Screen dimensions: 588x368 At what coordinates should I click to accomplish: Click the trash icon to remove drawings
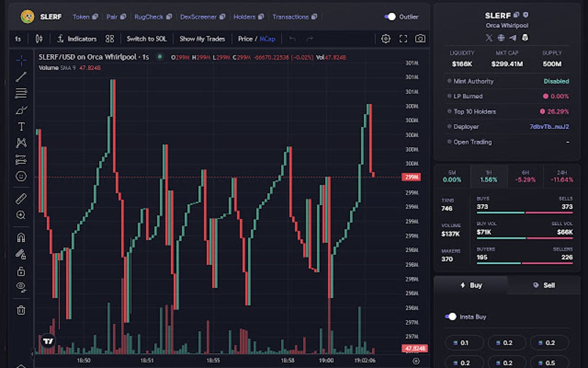pos(21,310)
